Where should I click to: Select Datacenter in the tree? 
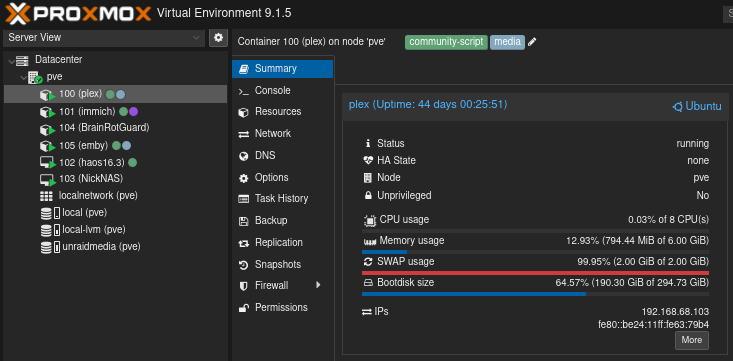point(58,60)
